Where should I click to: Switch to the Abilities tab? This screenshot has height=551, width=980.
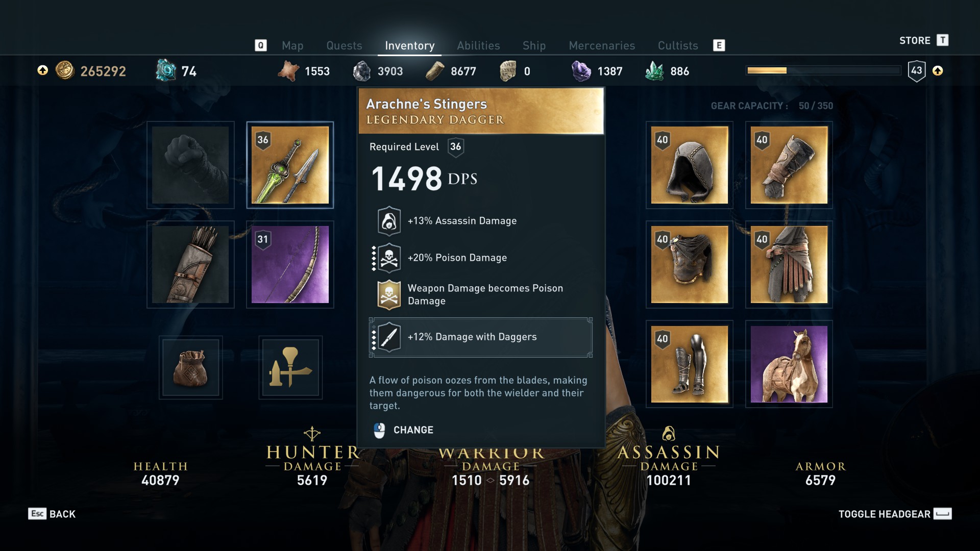coord(478,45)
